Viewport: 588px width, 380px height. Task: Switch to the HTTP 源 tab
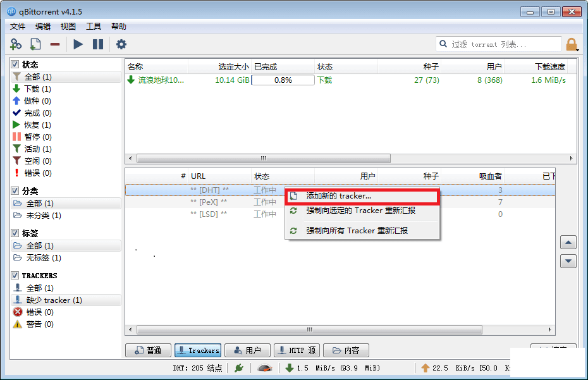click(297, 350)
